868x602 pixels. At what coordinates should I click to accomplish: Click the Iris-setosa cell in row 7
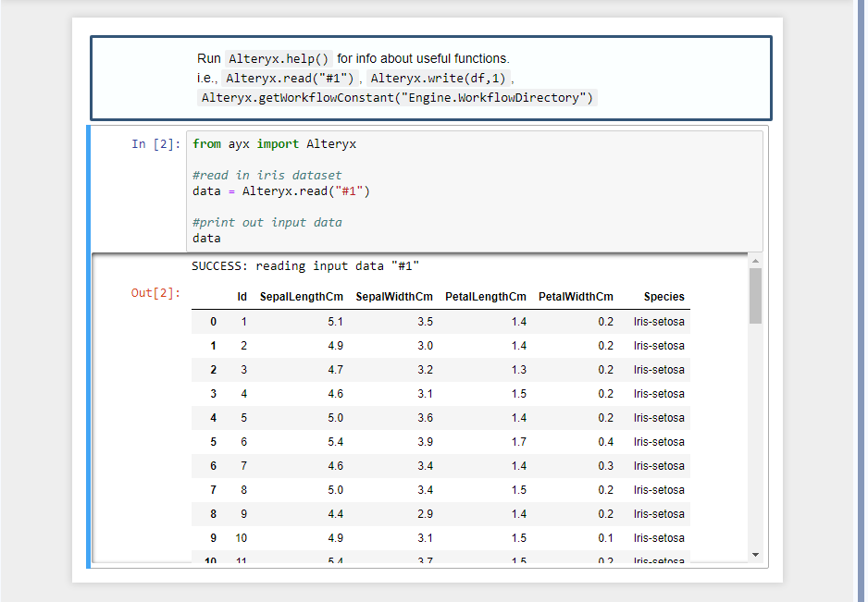(659, 490)
